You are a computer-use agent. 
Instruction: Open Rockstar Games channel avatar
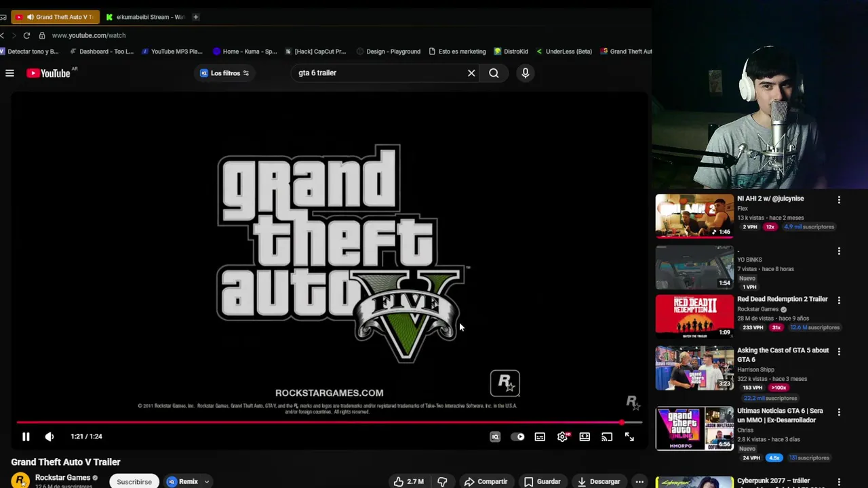tap(20, 480)
